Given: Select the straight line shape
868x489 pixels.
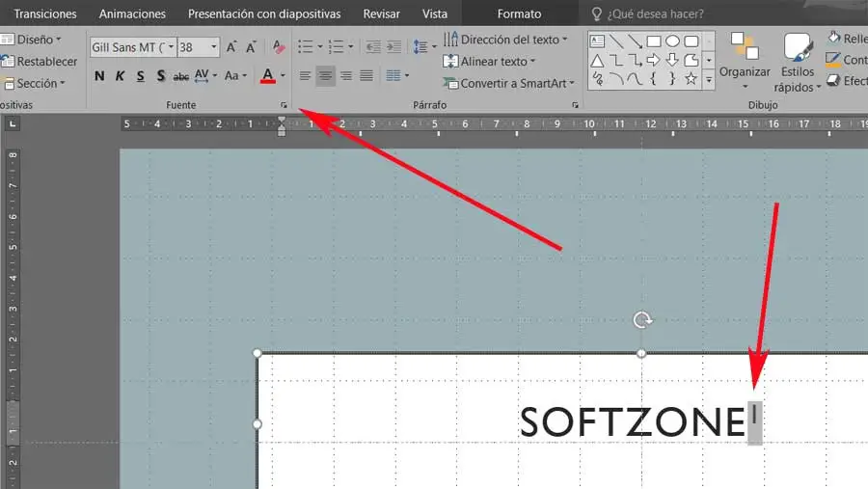Looking at the screenshot, I should pos(616,41).
